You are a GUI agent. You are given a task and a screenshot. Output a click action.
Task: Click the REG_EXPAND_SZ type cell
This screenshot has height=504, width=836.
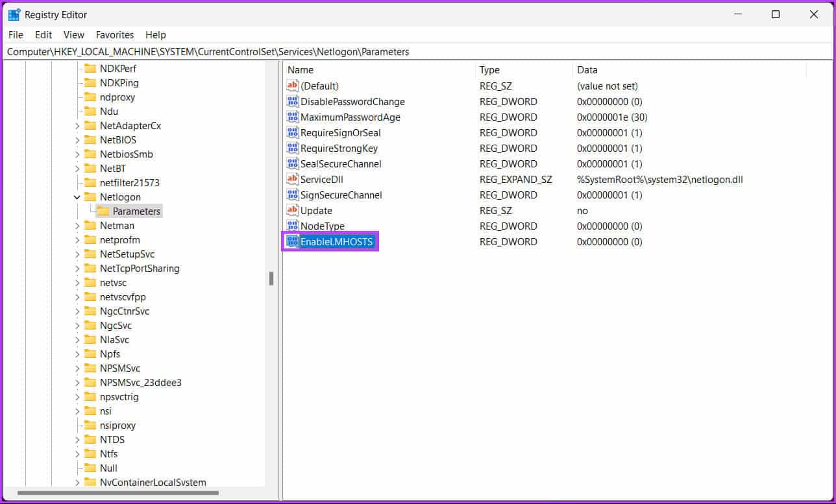(516, 180)
